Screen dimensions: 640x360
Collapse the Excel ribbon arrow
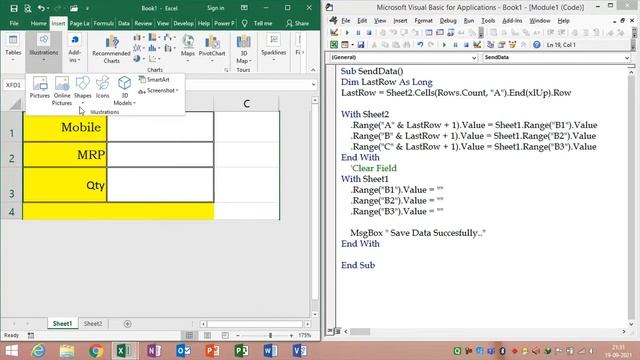[313, 70]
